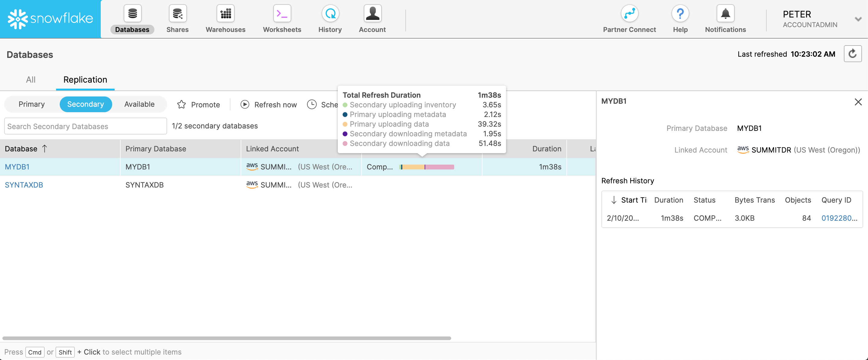The image size is (868, 360).
Task: Click the Schedule clock icon
Action: 312,104
